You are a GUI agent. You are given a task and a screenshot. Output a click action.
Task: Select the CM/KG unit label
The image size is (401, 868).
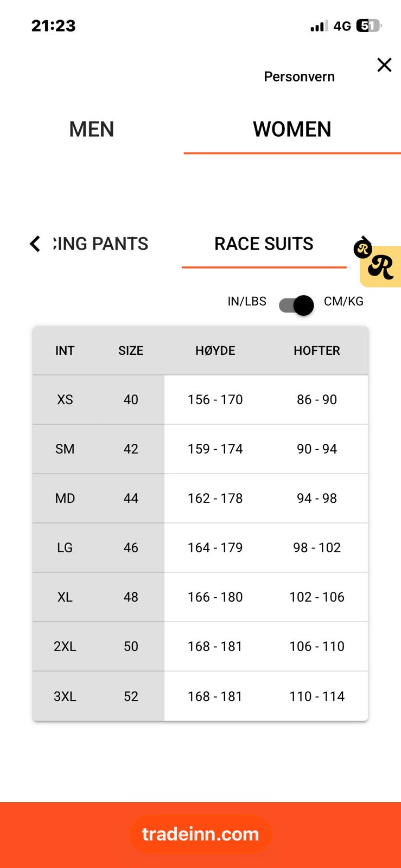343,302
